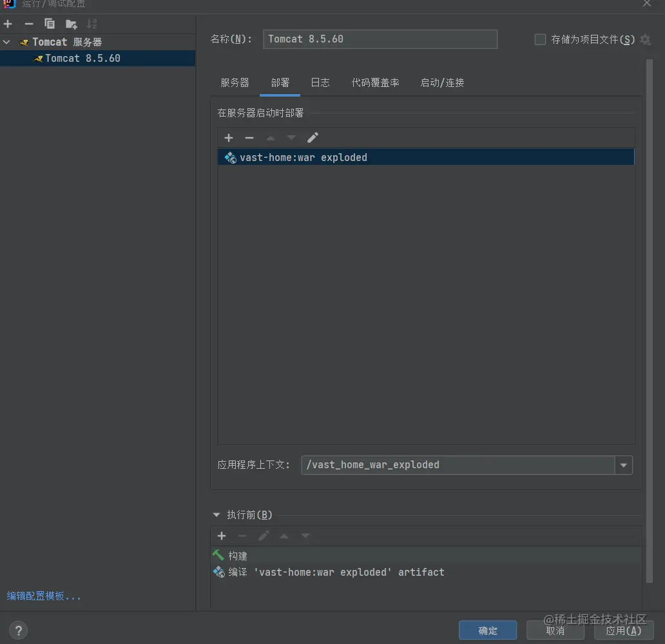This screenshot has width=665, height=644.
Task: Select the Tomcat 服务器 group row
Action: (97, 42)
